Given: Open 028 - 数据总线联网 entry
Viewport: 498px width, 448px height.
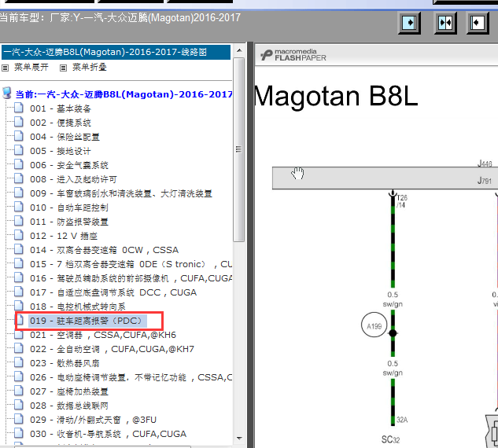Looking at the screenshot, I should pyautogui.click(x=69, y=406).
